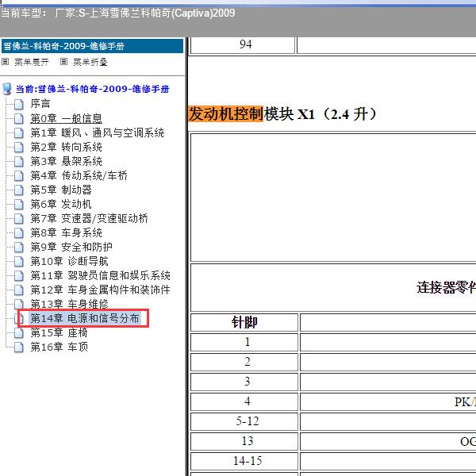Screen dimensions: 476x476
Task: Click the 雪佛兰-科帕奇-2009-维修手册 panel header
Action: tap(92, 46)
